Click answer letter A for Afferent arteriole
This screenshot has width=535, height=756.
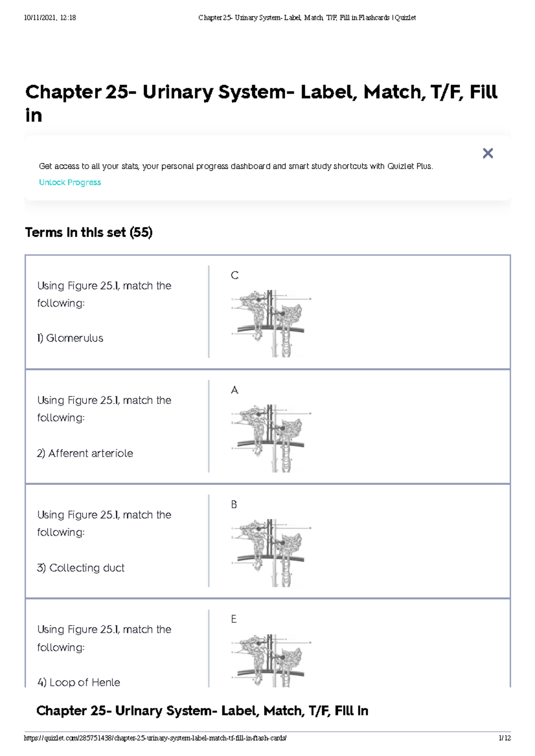tap(235, 390)
